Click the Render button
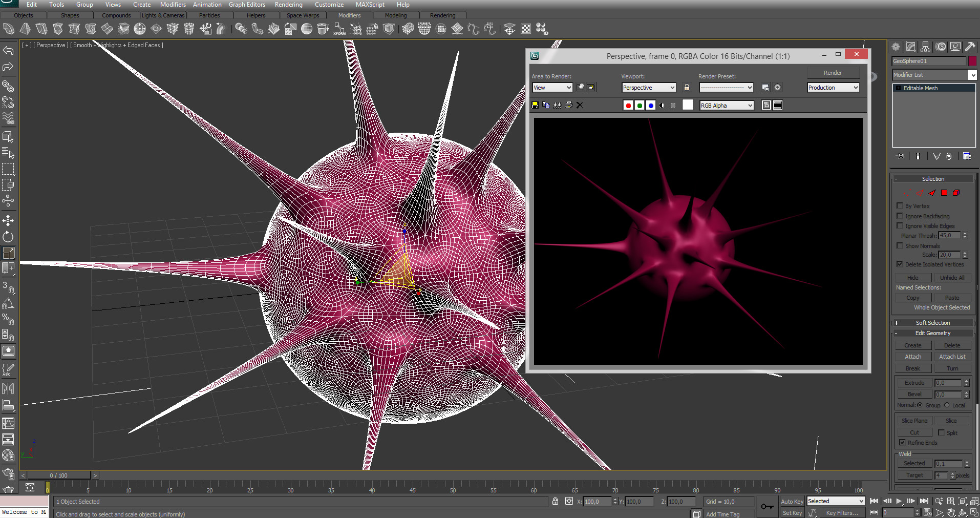This screenshot has height=518, width=980. pos(833,73)
